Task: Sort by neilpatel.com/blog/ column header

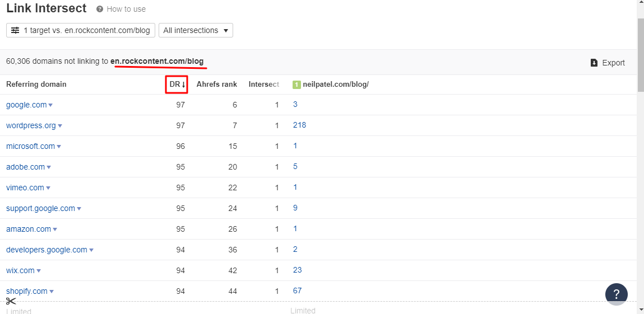Action: 336,85
